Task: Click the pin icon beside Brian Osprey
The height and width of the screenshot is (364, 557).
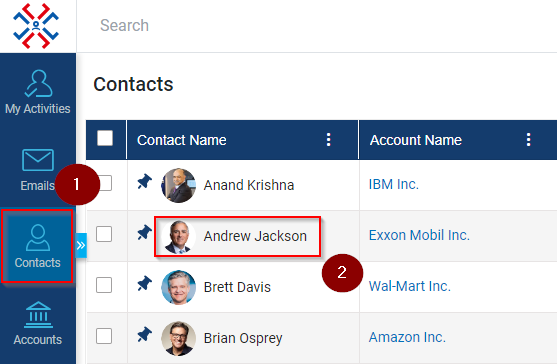Action: (145, 334)
